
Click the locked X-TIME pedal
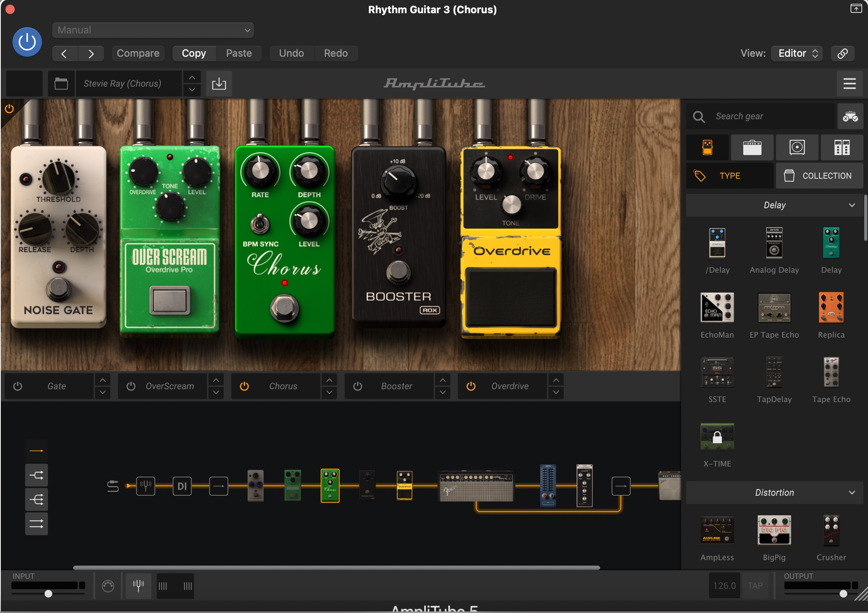pos(717,437)
